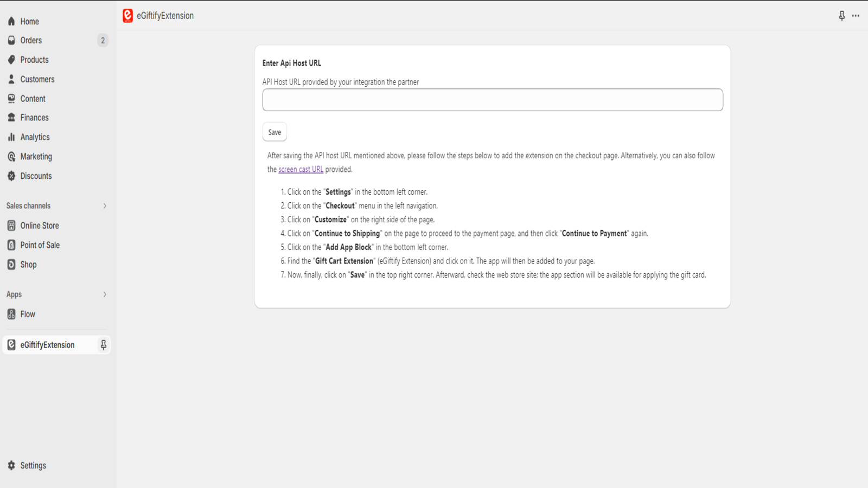Screen dimensions: 868x488
Task: Click the Settings gear icon
Action: pos(11,465)
